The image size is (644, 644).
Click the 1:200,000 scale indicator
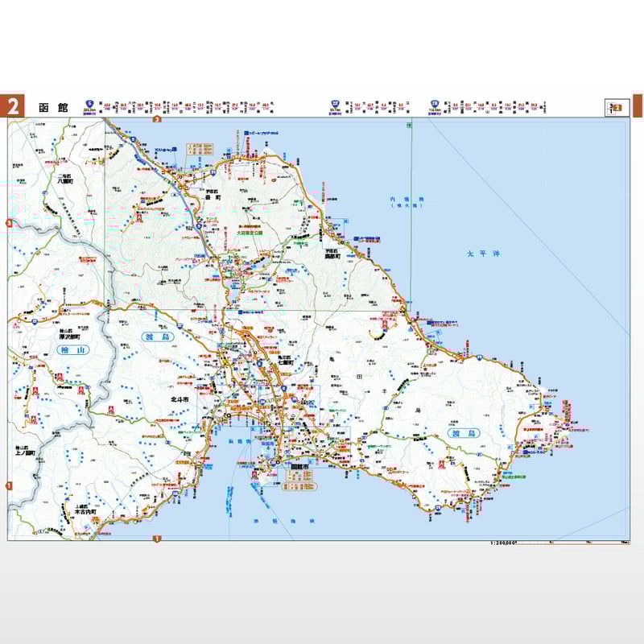[x=503, y=543]
